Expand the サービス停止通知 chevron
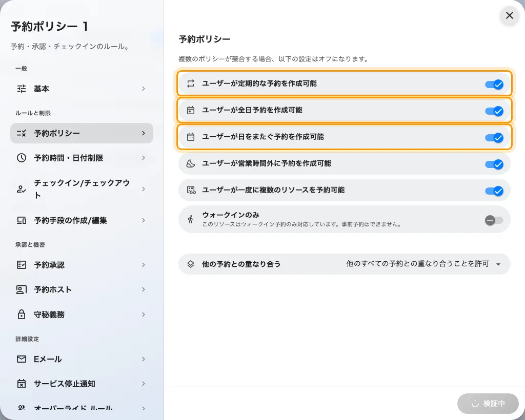525x420 pixels. pyautogui.click(x=144, y=384)
